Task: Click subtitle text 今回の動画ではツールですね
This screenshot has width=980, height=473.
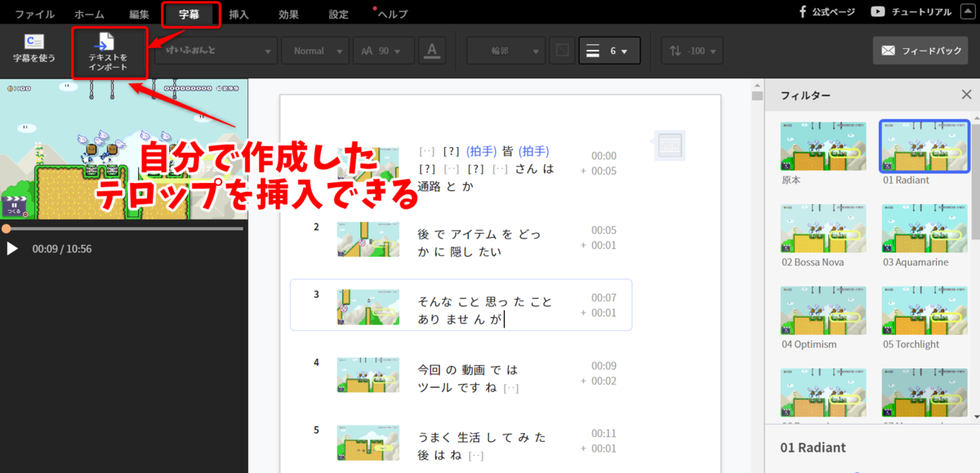Action: click(x=468, y=378)
